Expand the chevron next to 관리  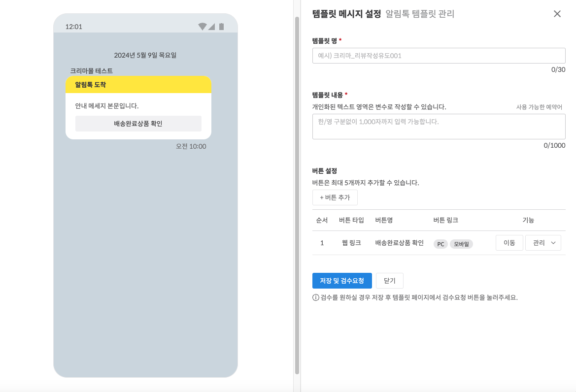(x=553, y=242)
